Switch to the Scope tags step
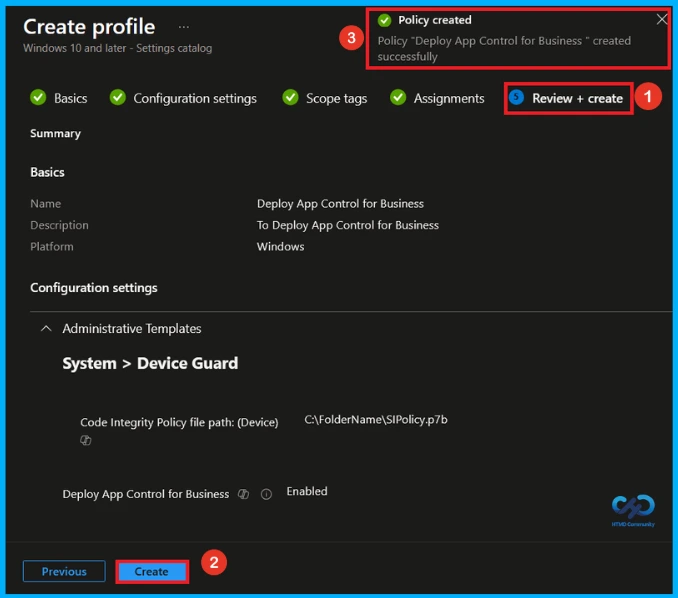Screen dimensions: 678x598 (x=324, y=98)
